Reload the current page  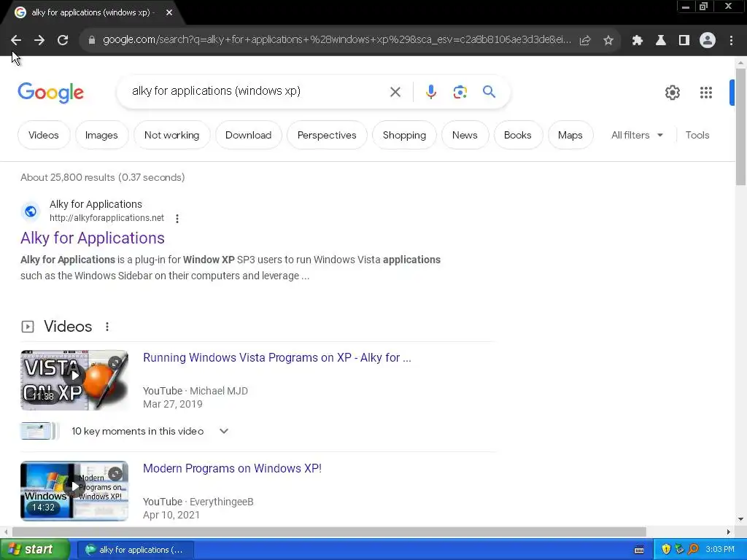(63, 41)
